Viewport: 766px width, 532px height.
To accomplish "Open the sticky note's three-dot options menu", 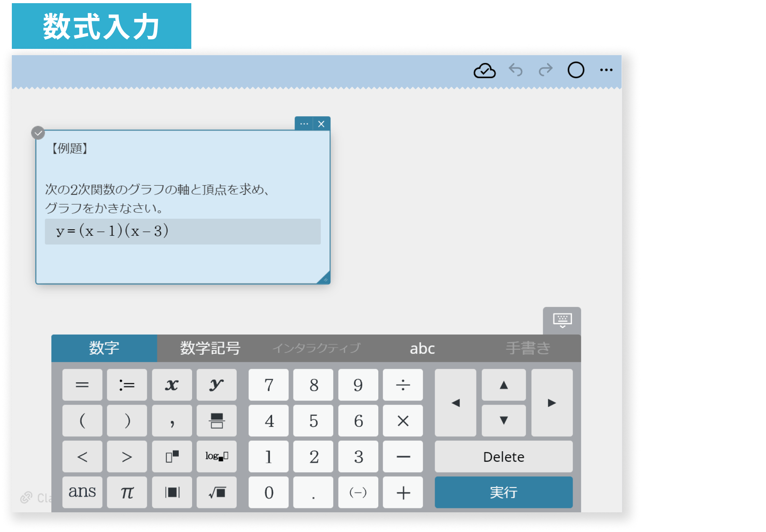I will coord(304,124).
